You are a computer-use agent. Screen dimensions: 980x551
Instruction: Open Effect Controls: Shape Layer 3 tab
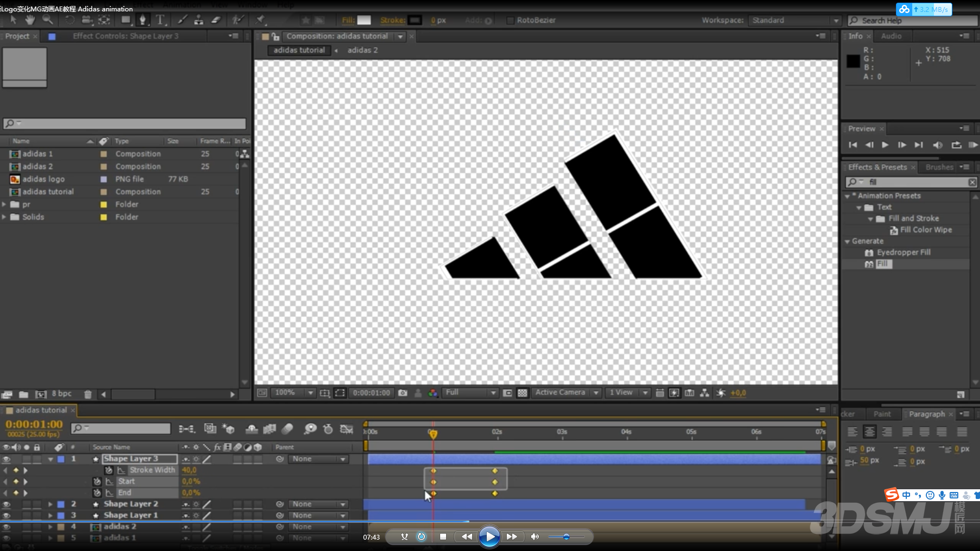[125, 36]
